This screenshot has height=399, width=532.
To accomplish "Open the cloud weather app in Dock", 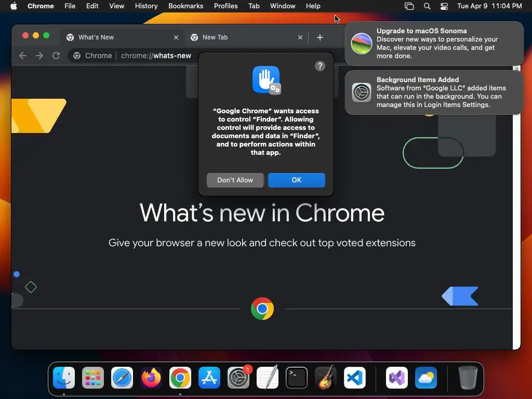I will click(x=426, y=377).
